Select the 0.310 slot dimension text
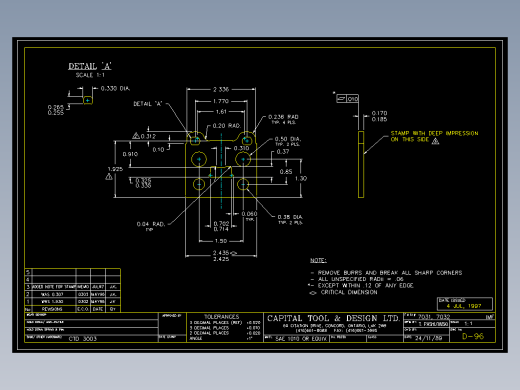 point(241,148)
